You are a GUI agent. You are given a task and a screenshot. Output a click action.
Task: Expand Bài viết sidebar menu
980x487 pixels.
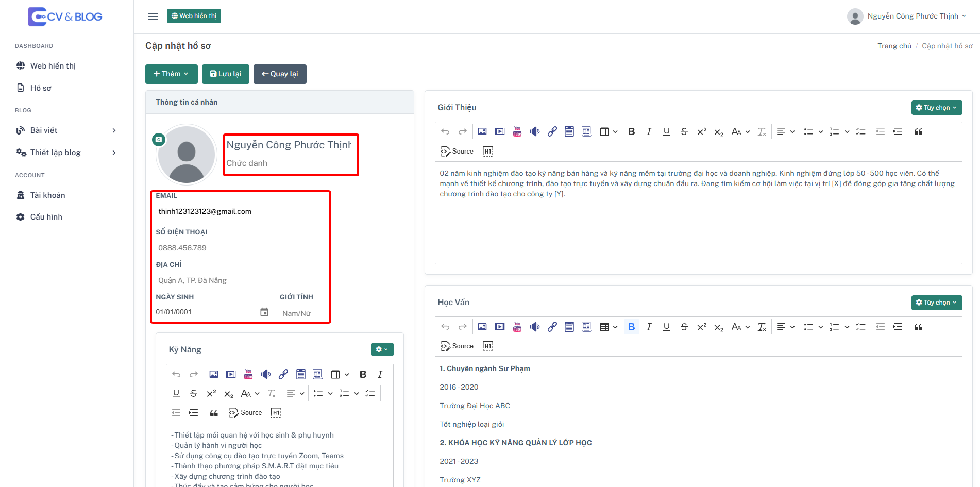[x=66, y=130]
